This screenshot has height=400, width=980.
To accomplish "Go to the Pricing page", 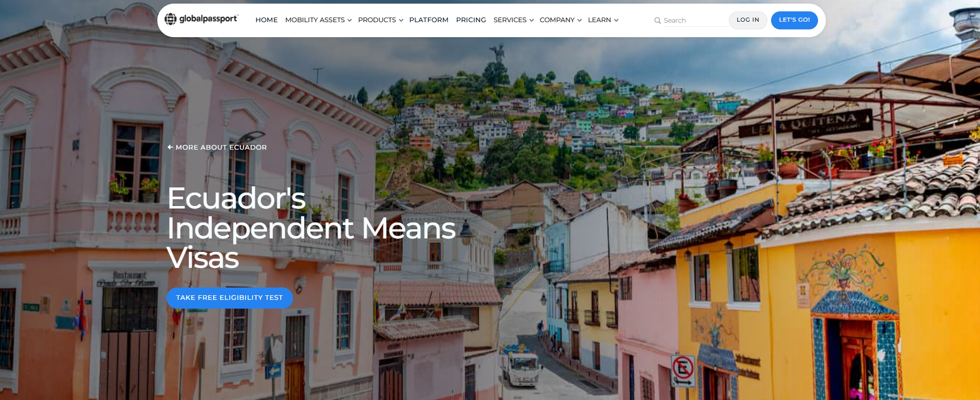I will point(471,20).
